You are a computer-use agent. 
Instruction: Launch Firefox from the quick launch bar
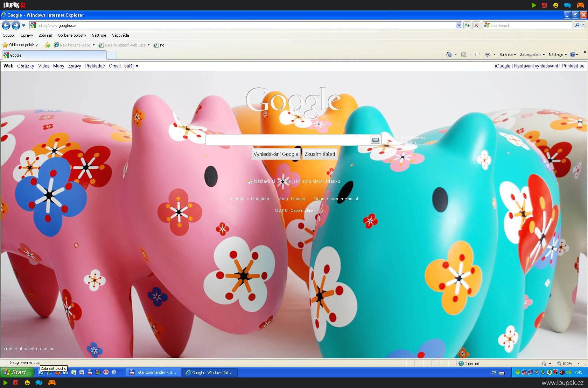(58, 372)
